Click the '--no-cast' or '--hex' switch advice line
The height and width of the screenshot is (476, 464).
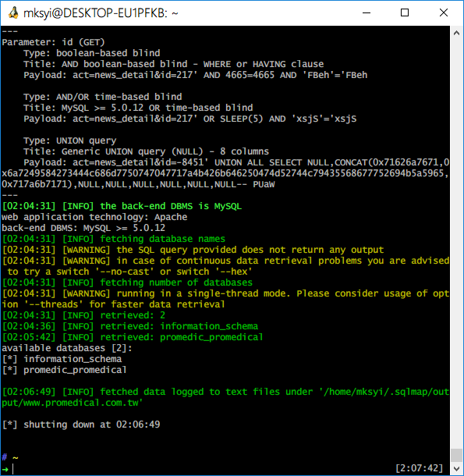130,272
